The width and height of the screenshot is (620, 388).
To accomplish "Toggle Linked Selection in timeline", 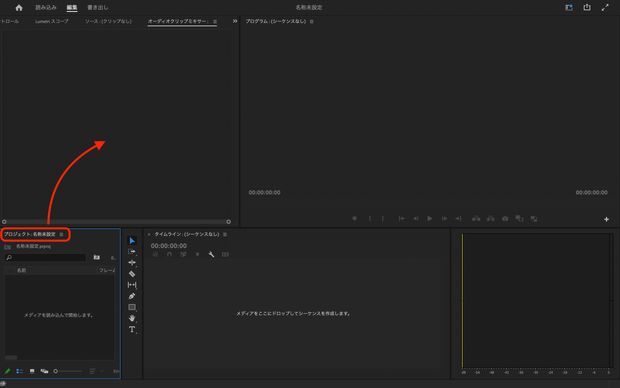I will [x=183, y=254].
